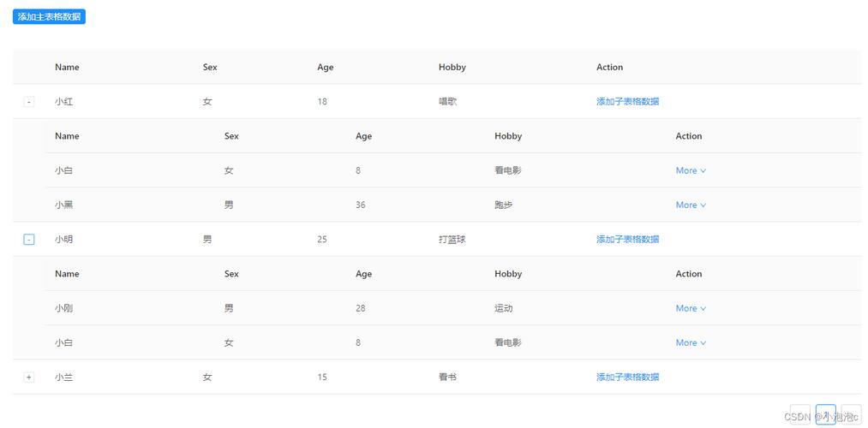Image resolution: width=868 pixels, height=428 pixels.
Task: Click the main table Hobby column header
Action: pyautogui.click(x=452, y=68)
